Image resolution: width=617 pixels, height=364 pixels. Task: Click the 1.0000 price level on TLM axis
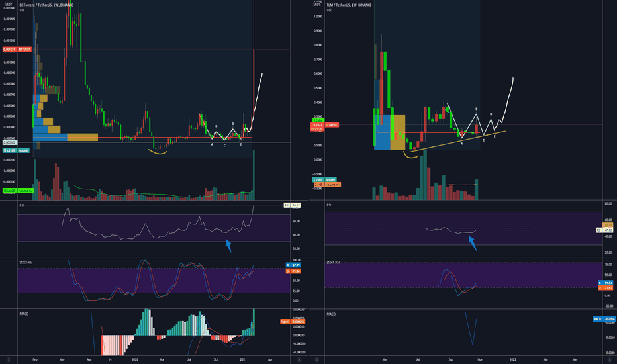(318, 17)
